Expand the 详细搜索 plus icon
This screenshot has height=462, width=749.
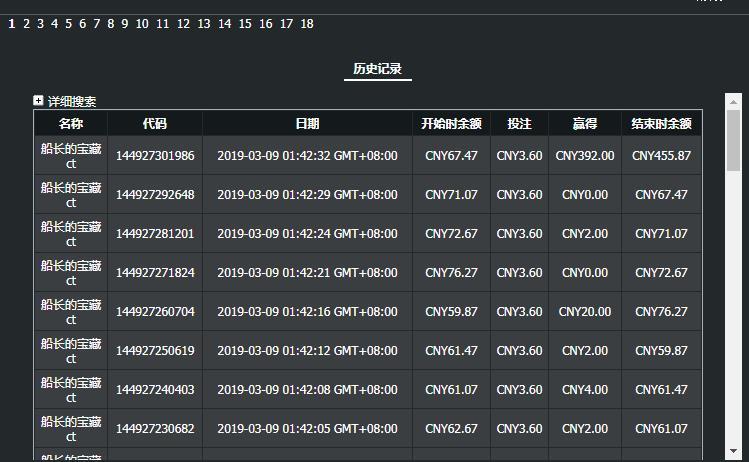(x=38, y=100)
